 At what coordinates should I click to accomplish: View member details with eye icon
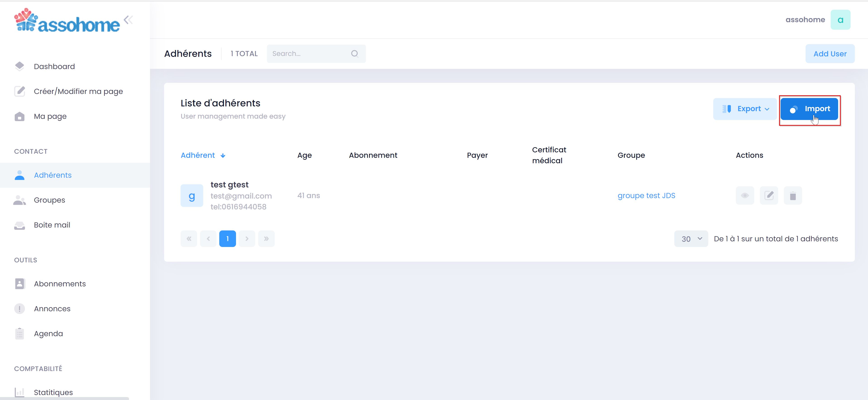(745, 195)
